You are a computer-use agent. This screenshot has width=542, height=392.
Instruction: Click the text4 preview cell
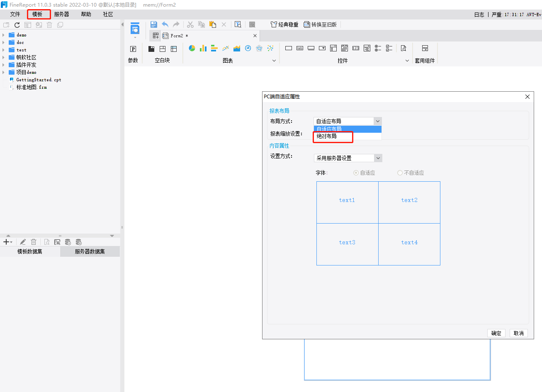(x=409, y=244)
